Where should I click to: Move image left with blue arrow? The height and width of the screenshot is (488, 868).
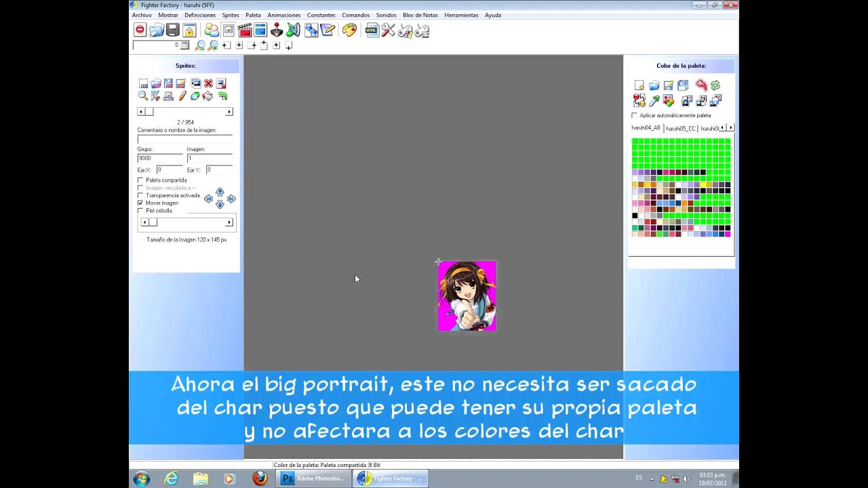(x=208, y=199)
